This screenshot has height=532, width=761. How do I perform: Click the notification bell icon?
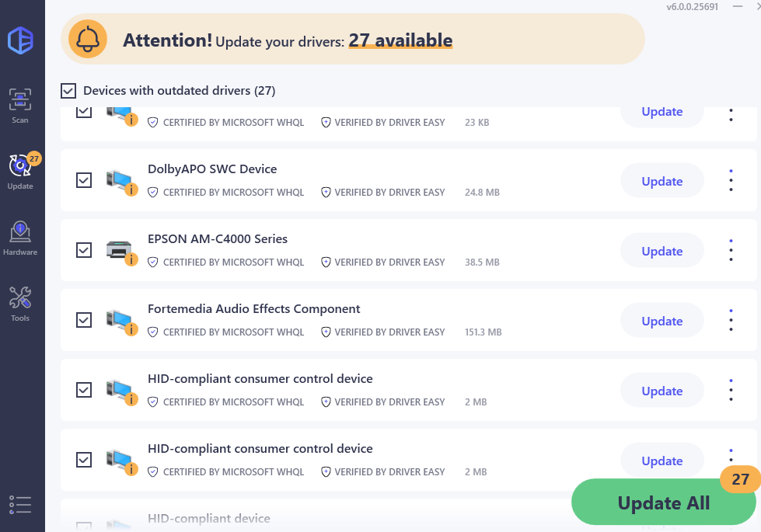[x=88, y=39]
